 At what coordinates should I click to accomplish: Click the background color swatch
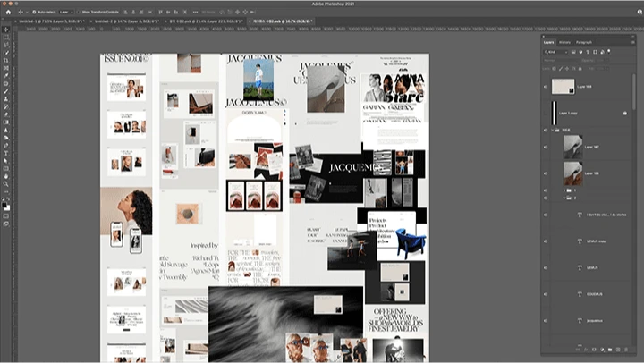(7, 207)
